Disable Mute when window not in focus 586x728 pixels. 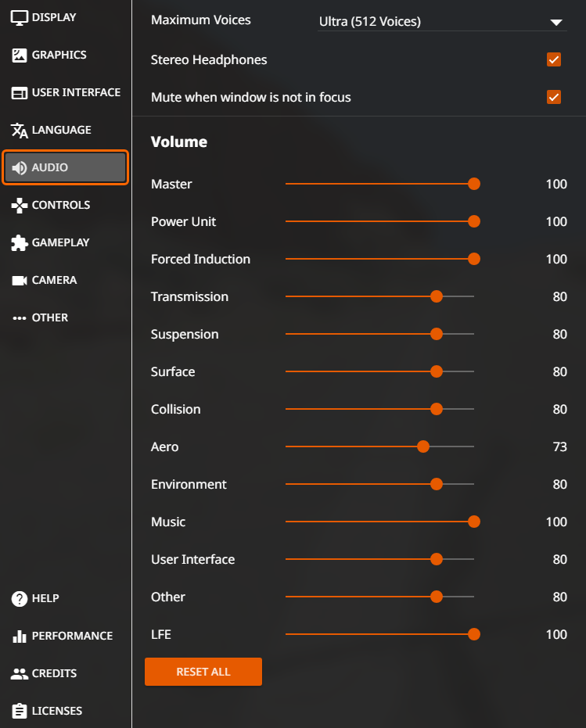pos(553,97)
